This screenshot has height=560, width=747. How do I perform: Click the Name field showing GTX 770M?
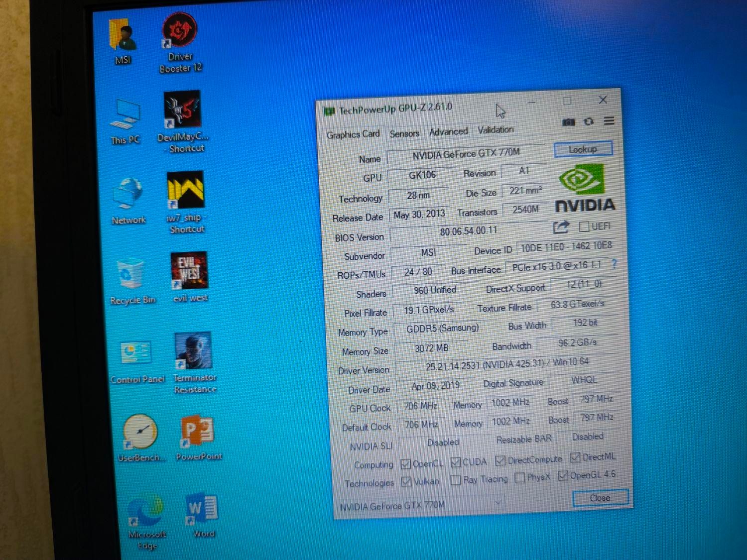point(467,154)
